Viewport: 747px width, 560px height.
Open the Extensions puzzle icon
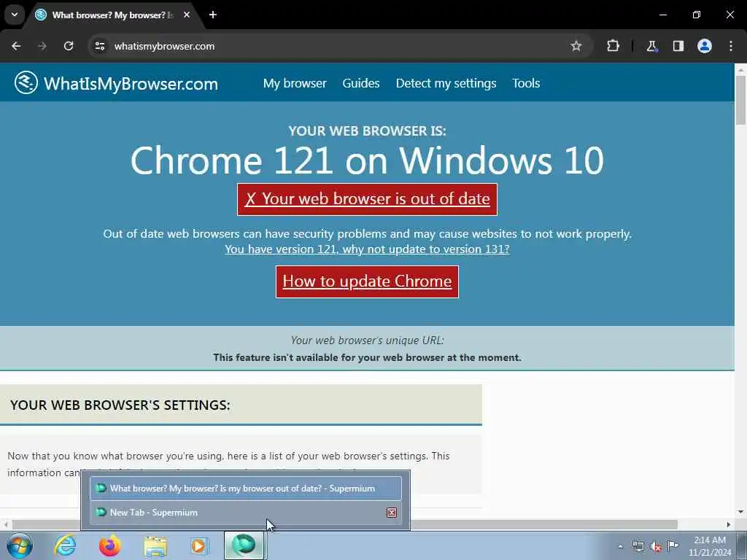click(613, 46)
